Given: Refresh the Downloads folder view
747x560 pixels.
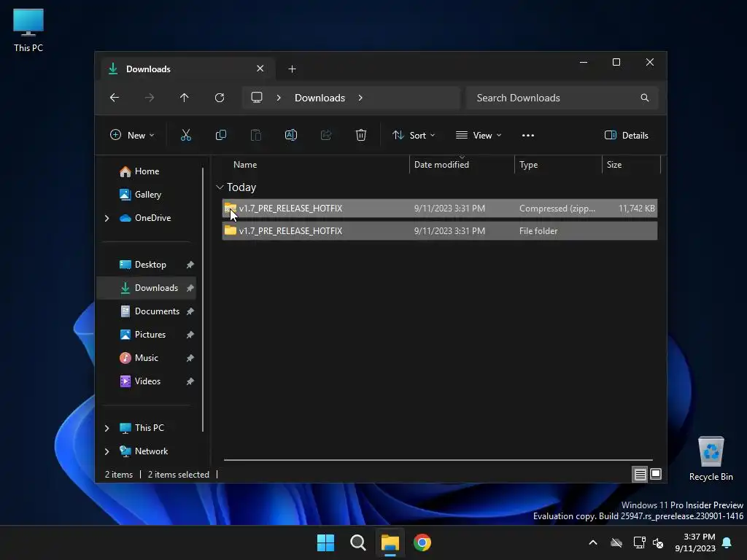Looking at the screenshot, I should (220, 98).
